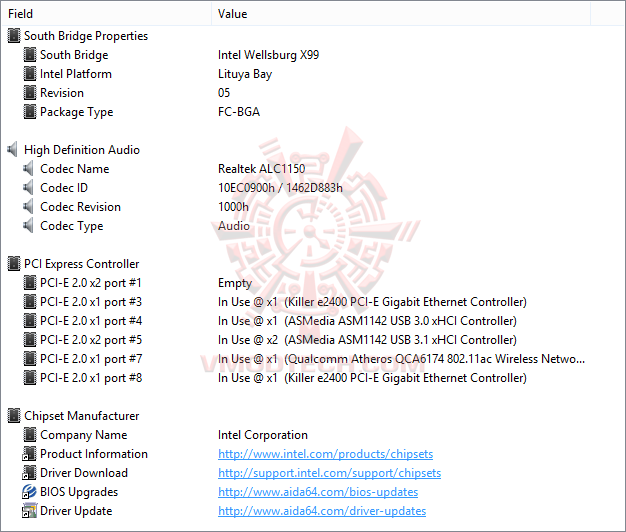
Task: Click the PCI Express Controller chip icon
Action: coord(14,264)
